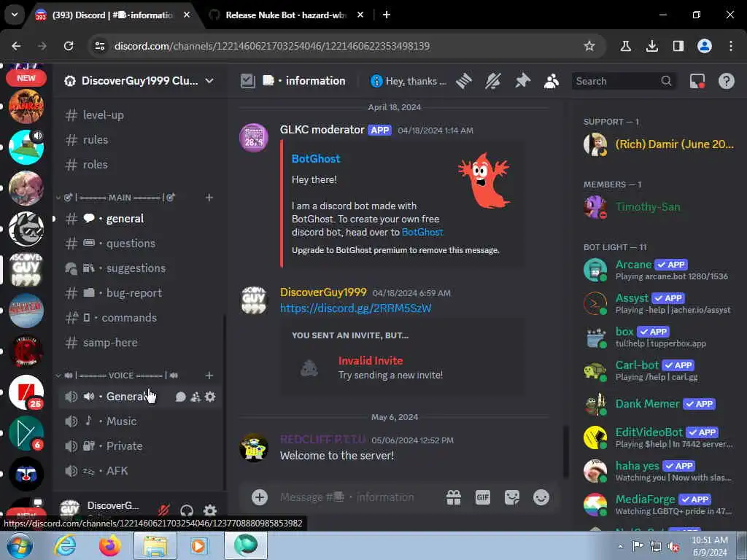Open the GIF picker
The image size is (747, 560).
(x=483, y=497)
